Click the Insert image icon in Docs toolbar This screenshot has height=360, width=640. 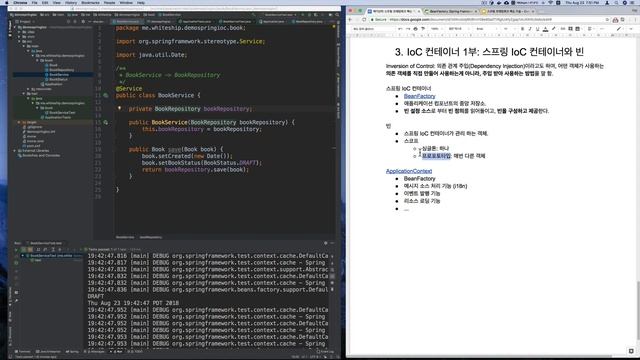coord(577,29)
